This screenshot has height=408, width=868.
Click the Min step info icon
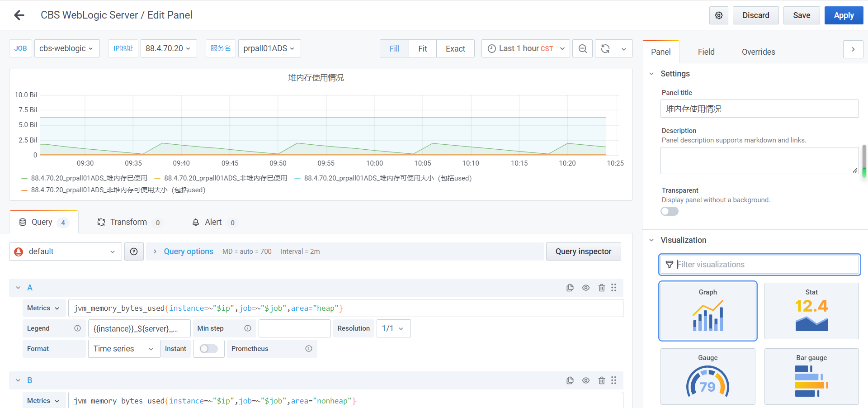pos(248,328)
